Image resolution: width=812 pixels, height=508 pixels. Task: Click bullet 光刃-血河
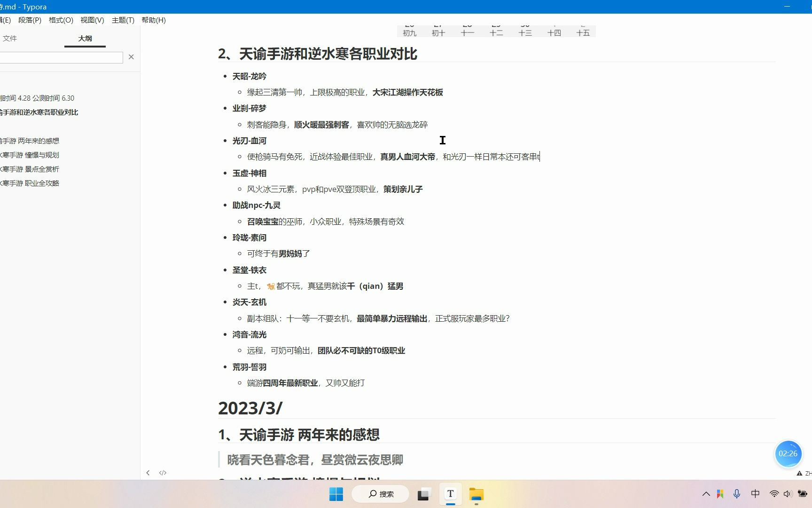click(x=249, y=141)
